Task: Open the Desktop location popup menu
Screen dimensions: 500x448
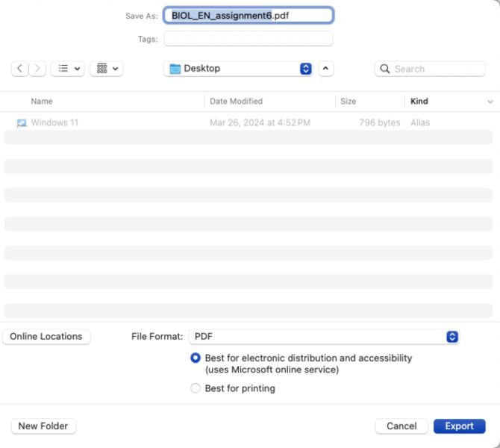Action: pos(238,69)
